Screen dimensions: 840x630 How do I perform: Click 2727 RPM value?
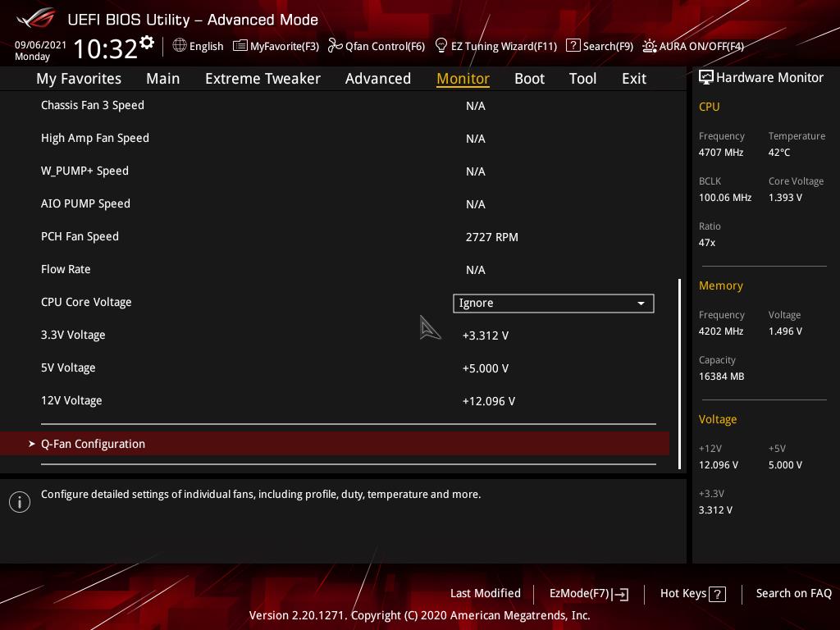click(x=492, y=237)
